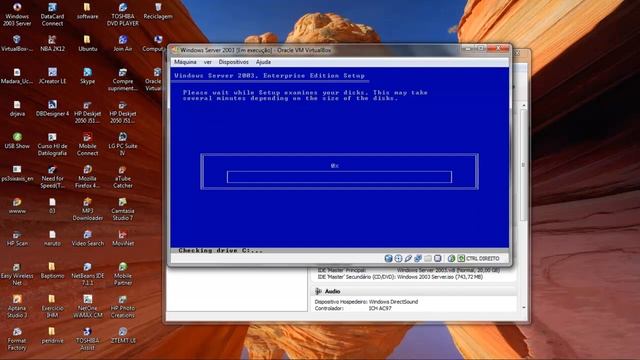
Task: Select the Format Factory desktop icon
Action: point(17,339)
